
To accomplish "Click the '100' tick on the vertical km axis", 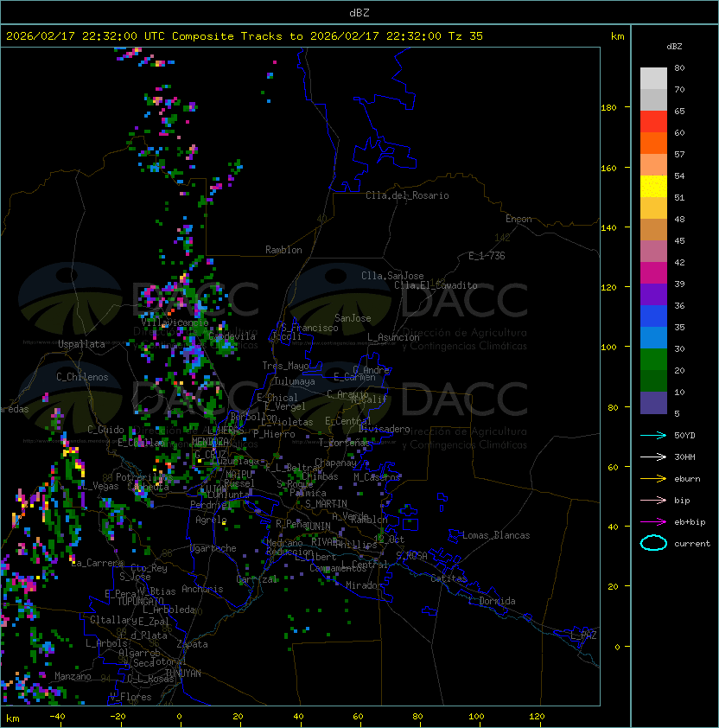I will coord(608,348).
